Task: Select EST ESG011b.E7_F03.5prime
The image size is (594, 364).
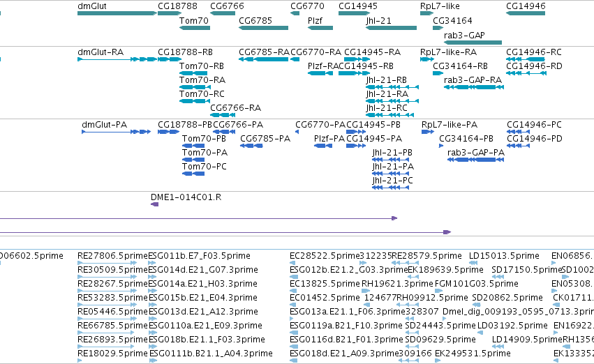Action: coord(200,256)
